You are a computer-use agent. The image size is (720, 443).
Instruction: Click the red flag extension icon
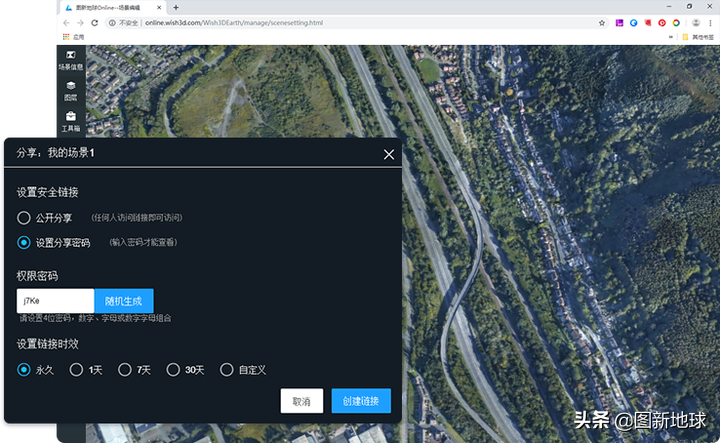648,23
